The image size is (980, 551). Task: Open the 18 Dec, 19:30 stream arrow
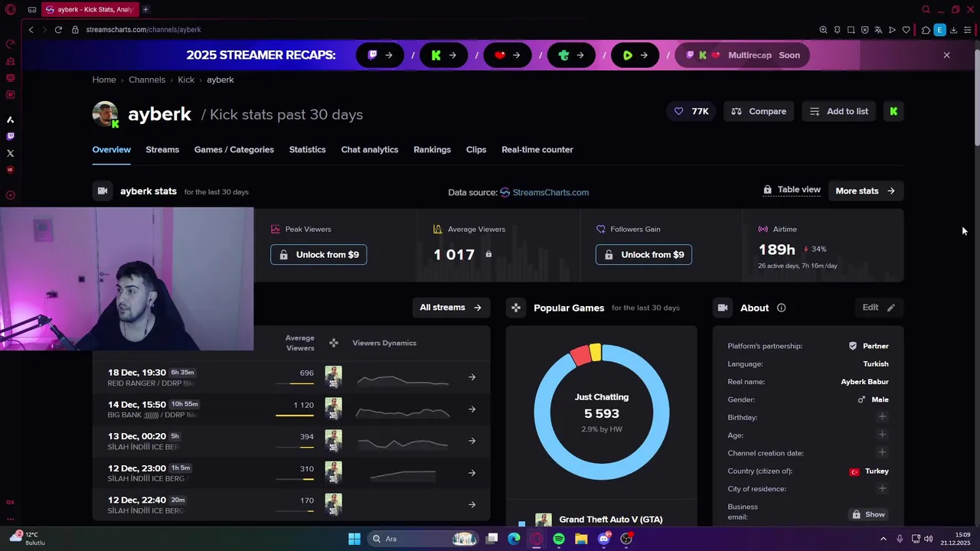(x=472, y=377)
